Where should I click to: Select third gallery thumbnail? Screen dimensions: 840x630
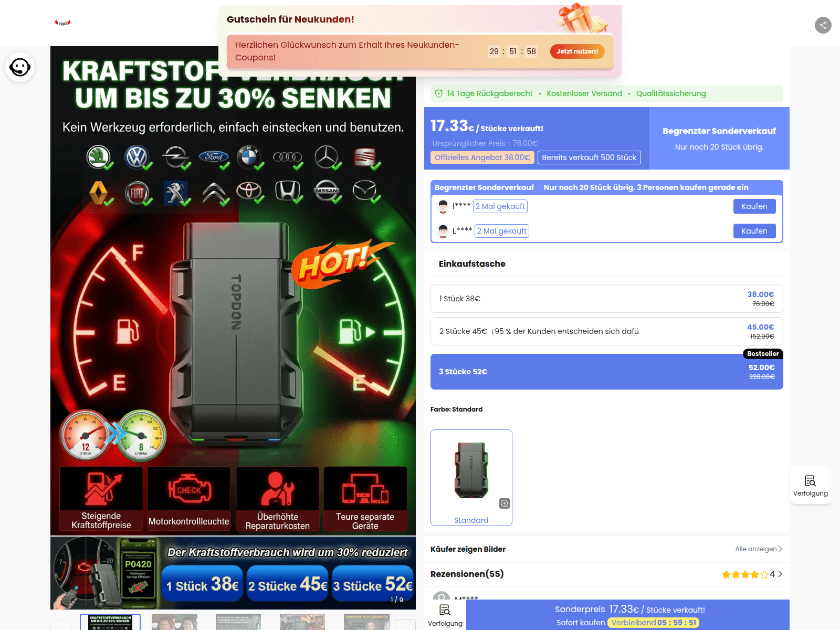(x=238, y=622)
